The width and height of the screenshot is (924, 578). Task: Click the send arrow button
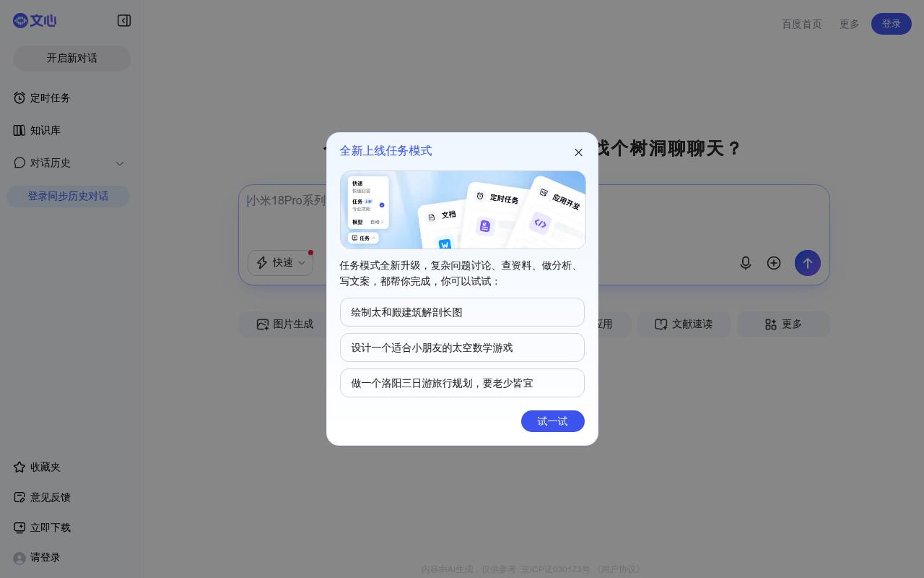(x=808, y=263)
